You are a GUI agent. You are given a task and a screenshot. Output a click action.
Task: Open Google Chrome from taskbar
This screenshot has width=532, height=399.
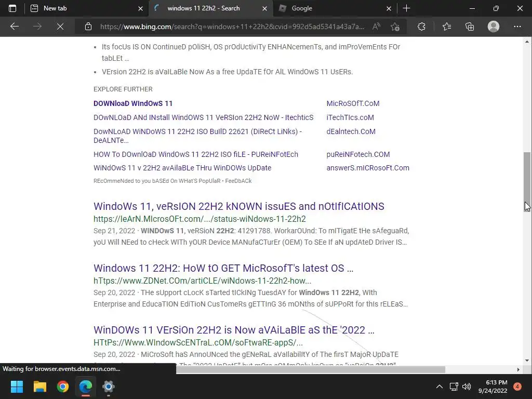point(63,387)
